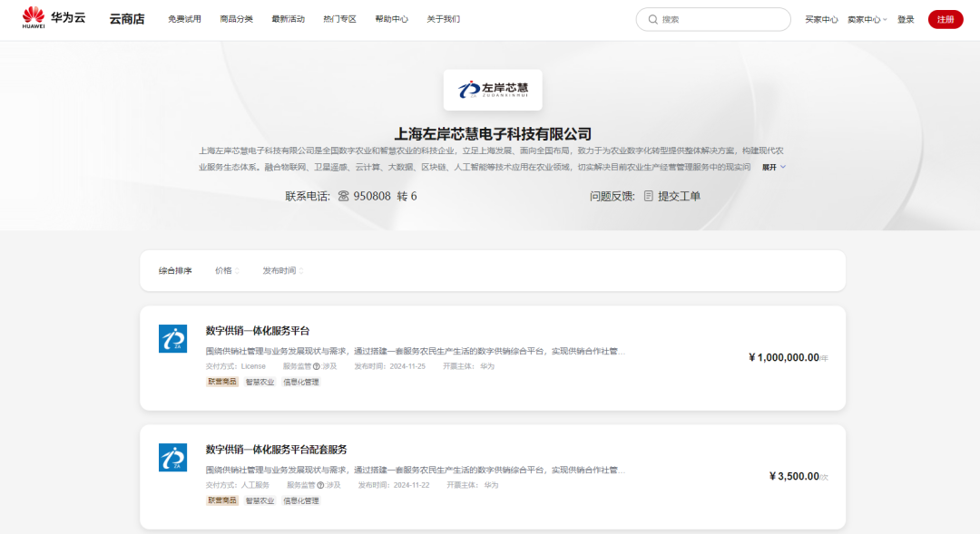The height and width of the screenshot is (534, 980).
Task: Select 综合排序 sorting tab
Action: click(x=175, y=270)
